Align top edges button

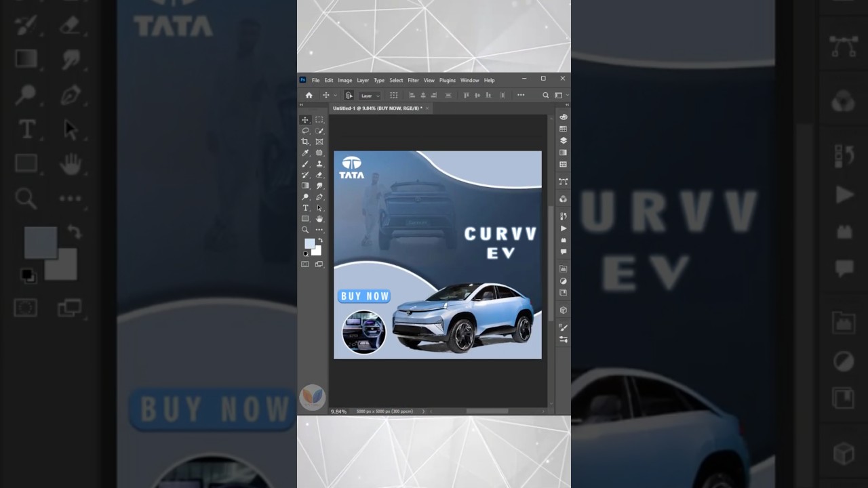[467, 95]
